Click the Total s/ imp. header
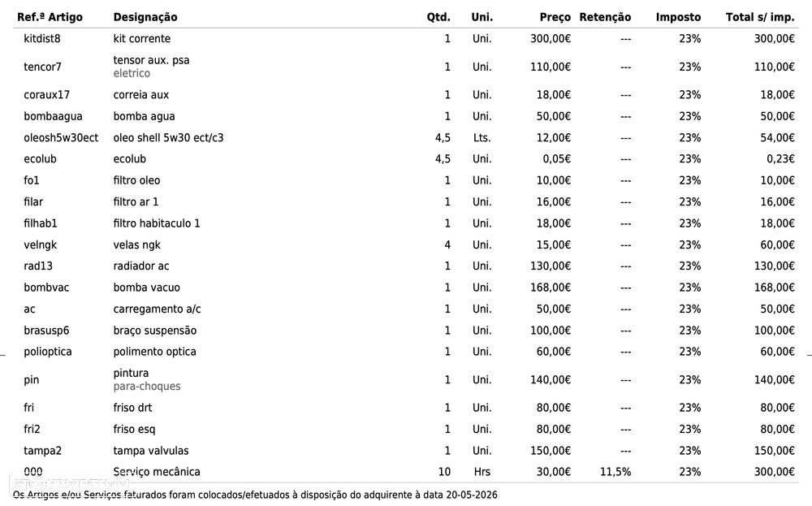812x506 pixels. (760, 17)
